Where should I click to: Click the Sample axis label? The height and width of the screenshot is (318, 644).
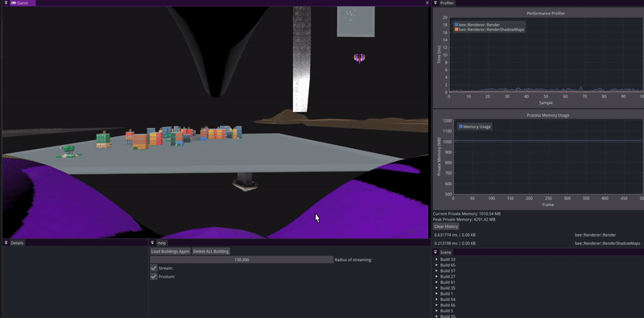tap(546, 103)
